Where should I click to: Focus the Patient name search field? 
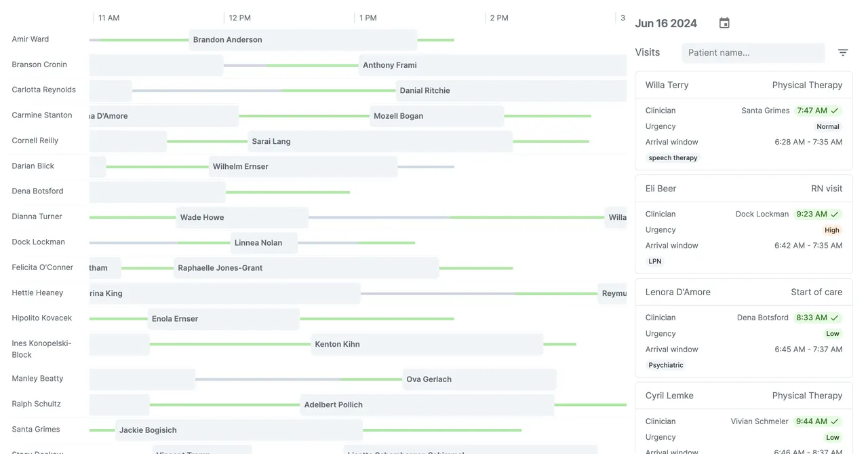click(753, 52)
